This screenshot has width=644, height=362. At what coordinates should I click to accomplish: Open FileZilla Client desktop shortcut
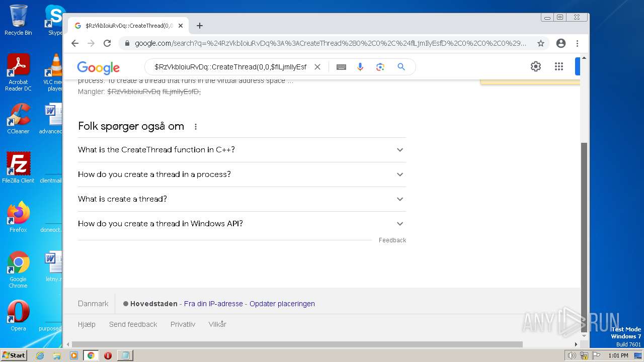[18, 168]
